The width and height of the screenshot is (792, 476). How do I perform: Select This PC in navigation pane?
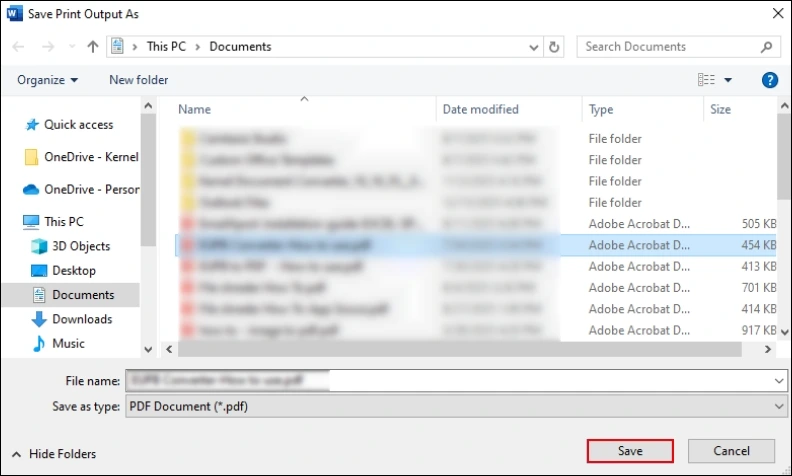tap(64, 222)
